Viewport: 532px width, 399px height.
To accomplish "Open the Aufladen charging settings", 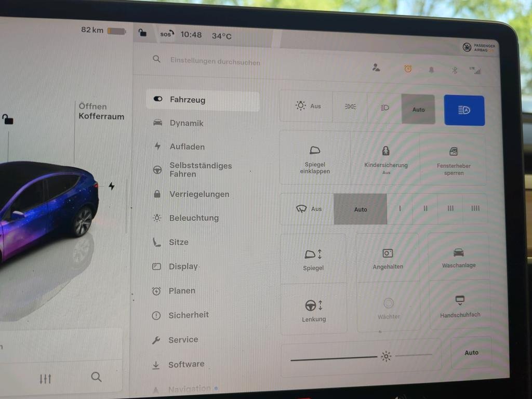I will 179,147.
